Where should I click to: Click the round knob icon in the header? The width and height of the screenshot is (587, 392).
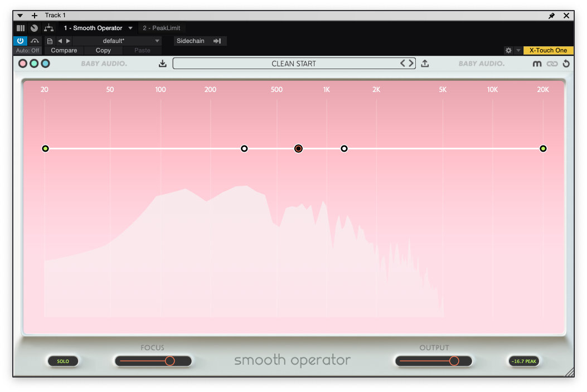point(34,28)
